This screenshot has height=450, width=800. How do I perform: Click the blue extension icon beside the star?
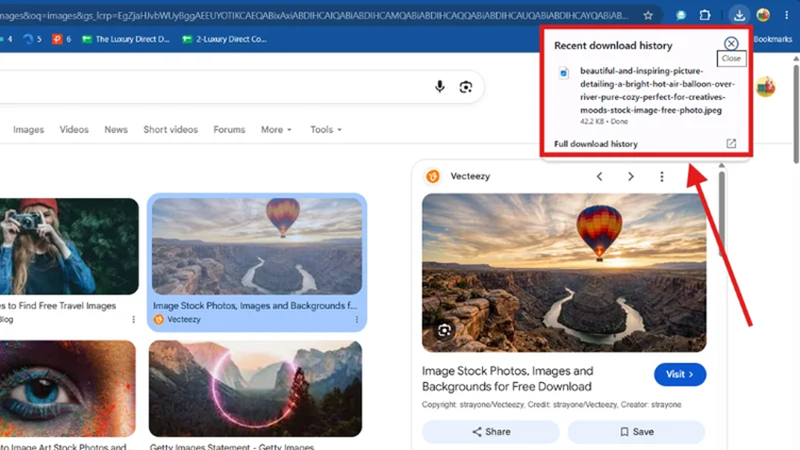click(681, 15)
